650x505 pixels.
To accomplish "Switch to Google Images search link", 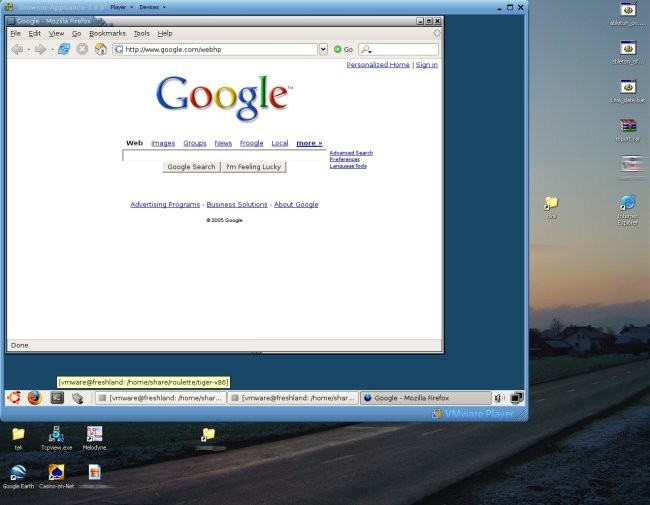I will click(x=163, y=143).
